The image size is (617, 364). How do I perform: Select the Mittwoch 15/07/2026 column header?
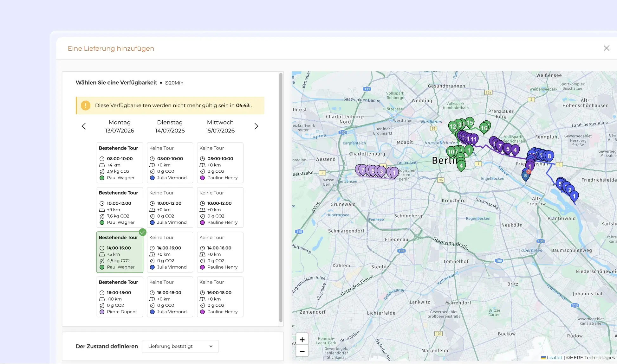(220, 126)
